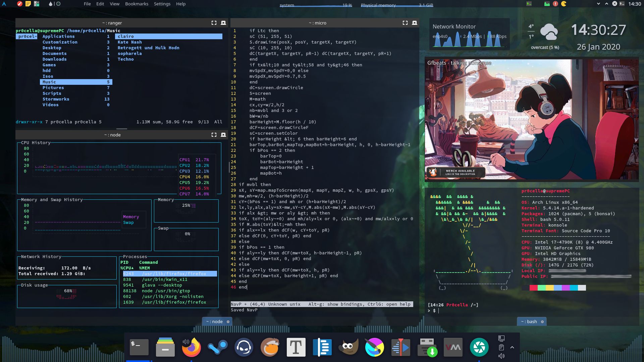Click the down chevron in the top panel tray

pos(598,4)
